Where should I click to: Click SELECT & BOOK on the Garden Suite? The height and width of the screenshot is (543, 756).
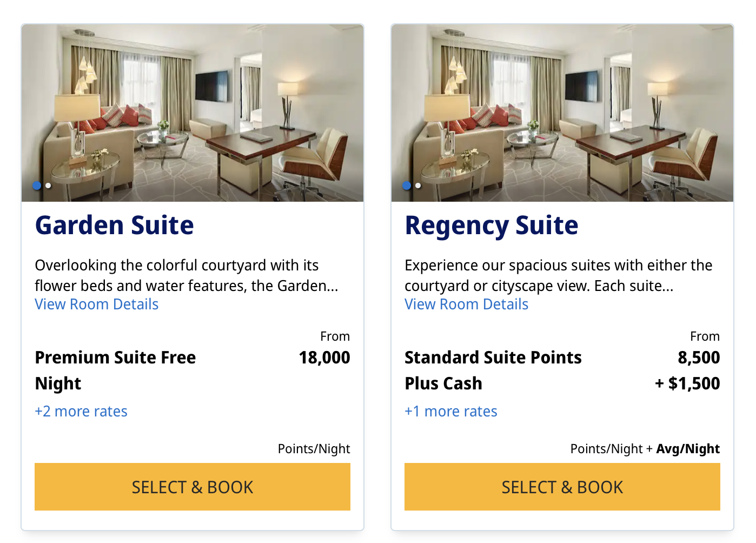[x=192, y=487]
